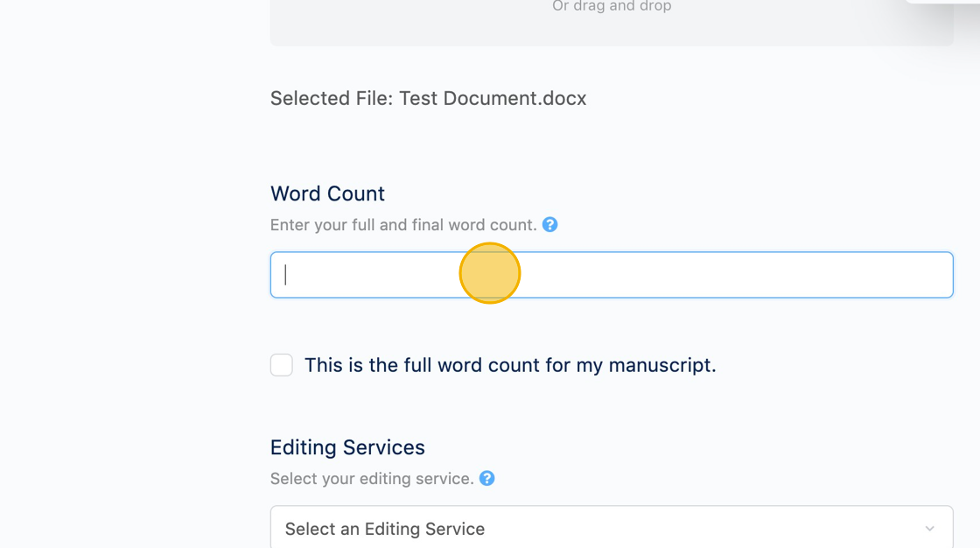
Task: Click the word 'manuscript' in checkbox label
Action: [x=660, y=365]
